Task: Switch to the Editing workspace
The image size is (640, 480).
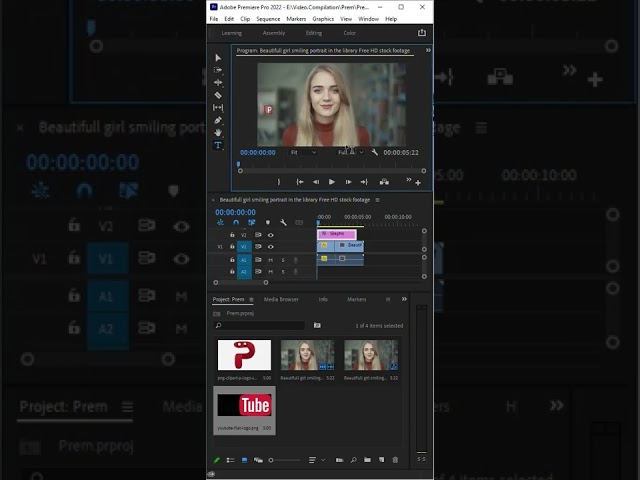Action: (x=314, y=33)
